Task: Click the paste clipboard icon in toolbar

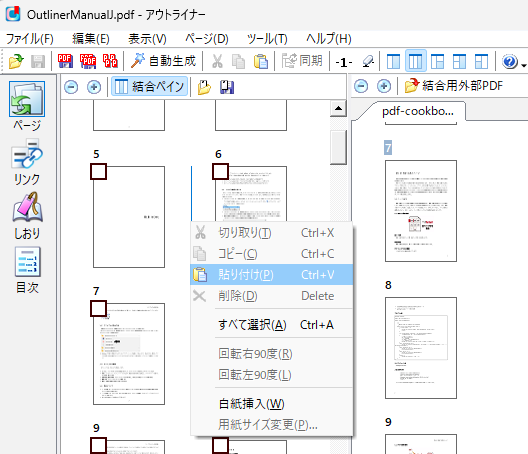Action: 261,61
